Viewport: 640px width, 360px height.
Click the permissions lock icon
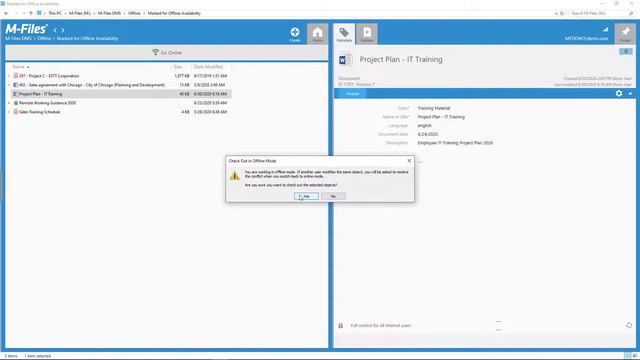point(340,326)
